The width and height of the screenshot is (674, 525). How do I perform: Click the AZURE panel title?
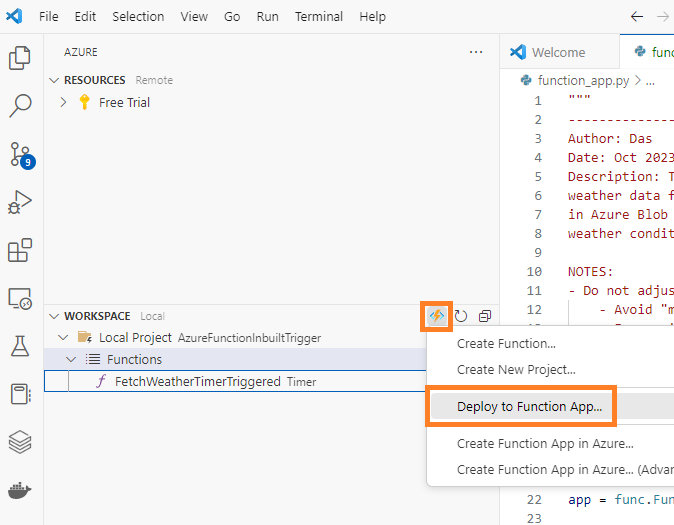[81, 52]
